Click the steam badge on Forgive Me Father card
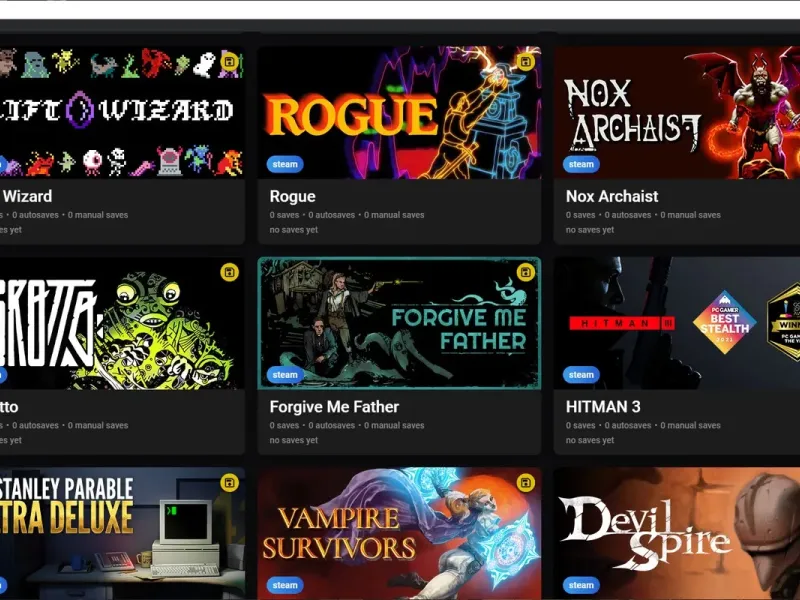The image size is (800, 600). pos(285,374)
